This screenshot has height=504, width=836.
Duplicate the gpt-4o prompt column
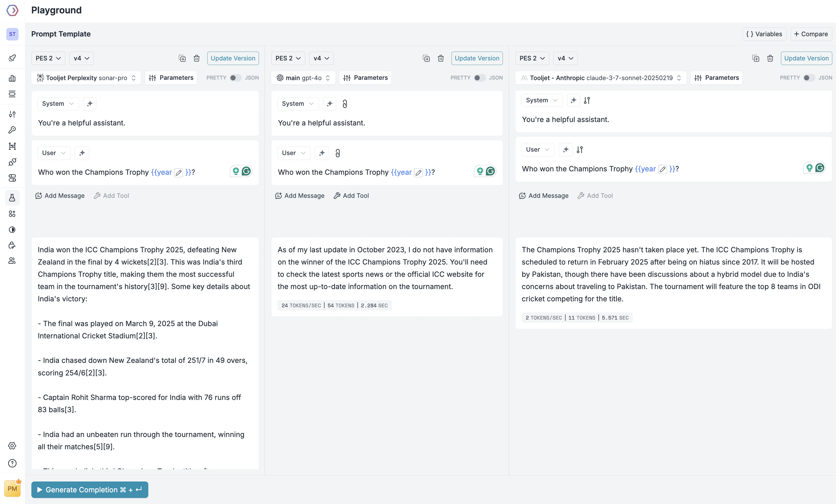[x=426, y=58]
